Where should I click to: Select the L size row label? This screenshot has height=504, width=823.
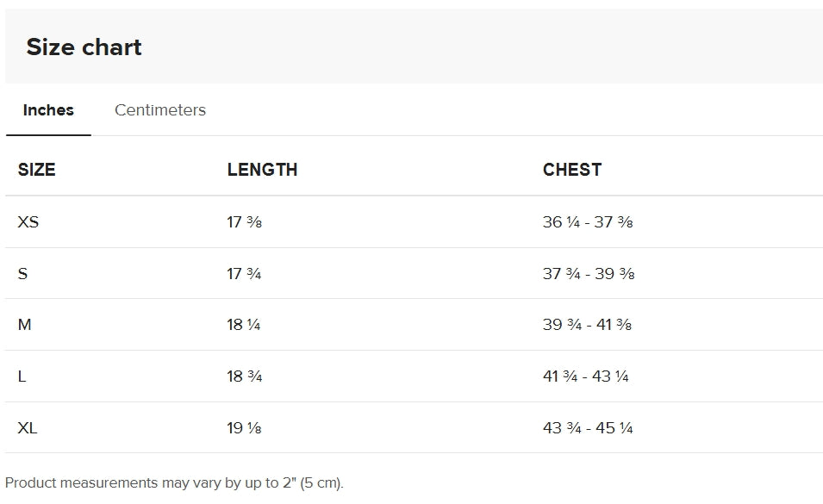tap(22, 376)
